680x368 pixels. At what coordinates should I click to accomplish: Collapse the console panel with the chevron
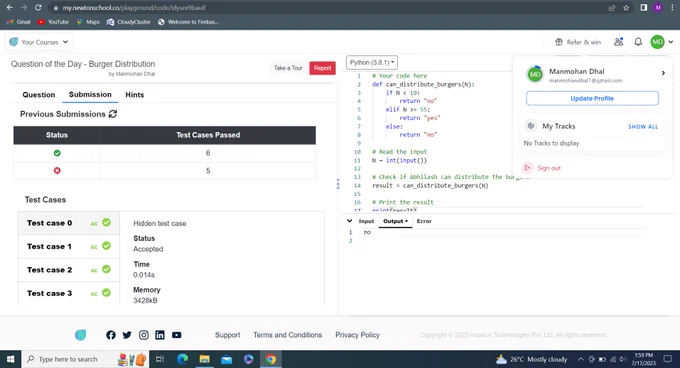[x=350, y=221]
